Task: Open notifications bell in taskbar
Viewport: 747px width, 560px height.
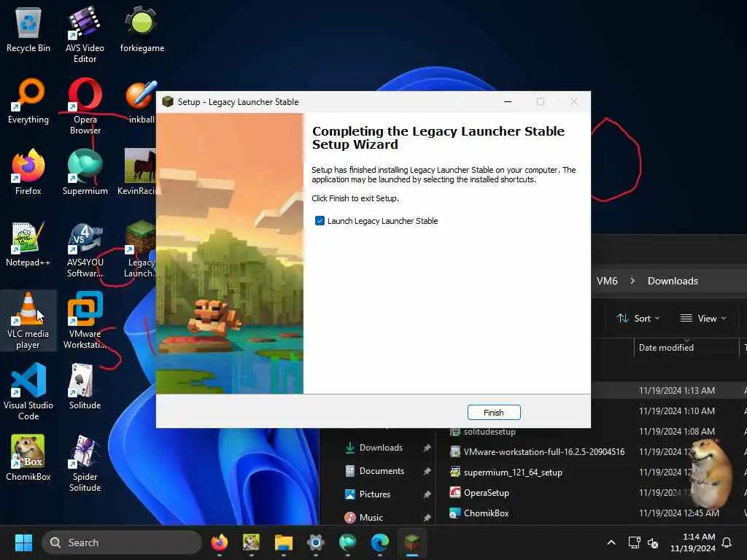Action: coord(727,542)
